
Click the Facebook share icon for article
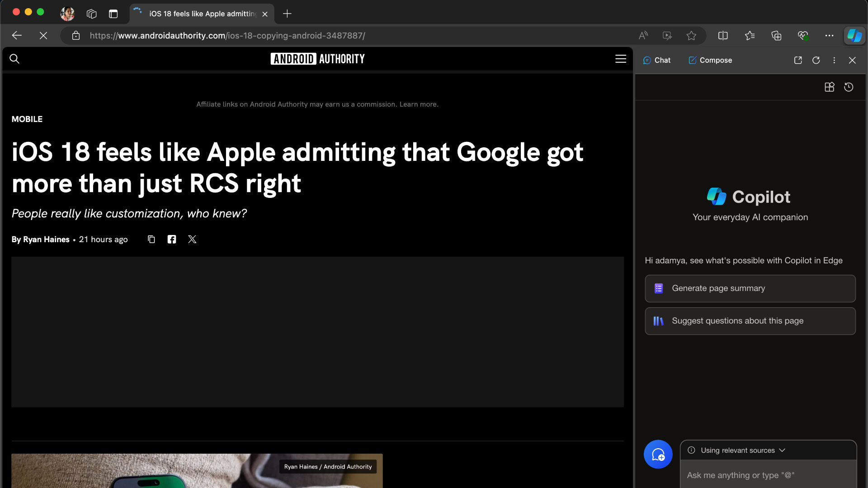pos(172,239)
